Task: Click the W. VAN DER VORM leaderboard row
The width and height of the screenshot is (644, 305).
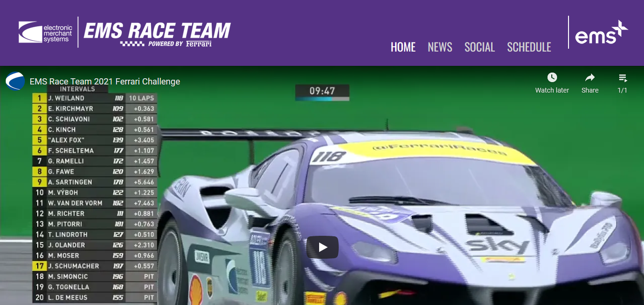Action: (x=95, y=203)
